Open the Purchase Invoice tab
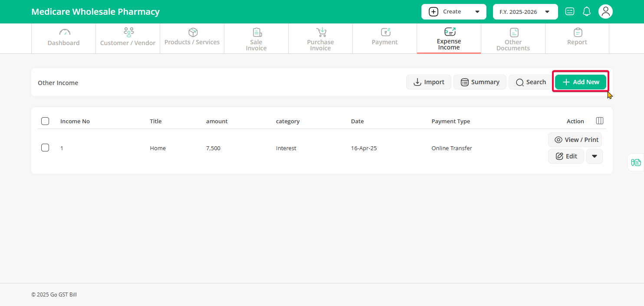644x306 pixels. (320, 38)
